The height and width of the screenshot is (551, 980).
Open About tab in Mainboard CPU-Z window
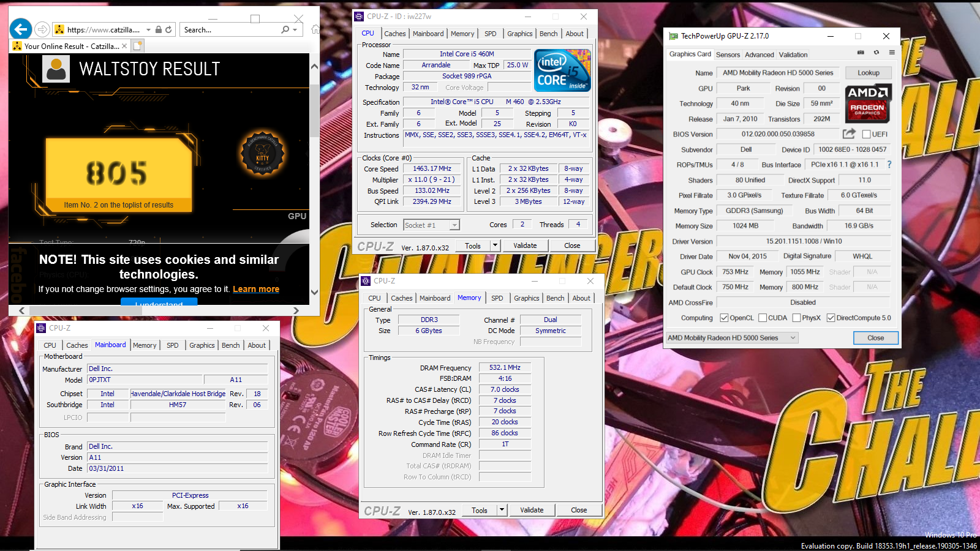[x=257, y=345]
